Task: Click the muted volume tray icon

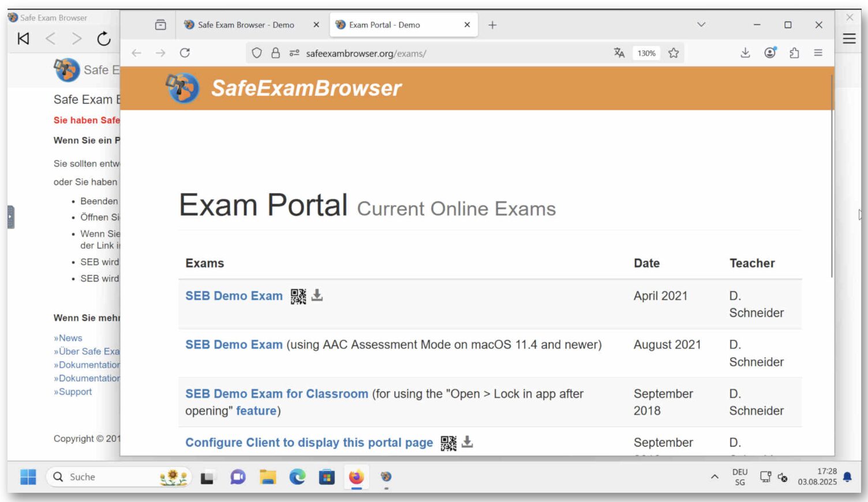Action: click(783, 477)
